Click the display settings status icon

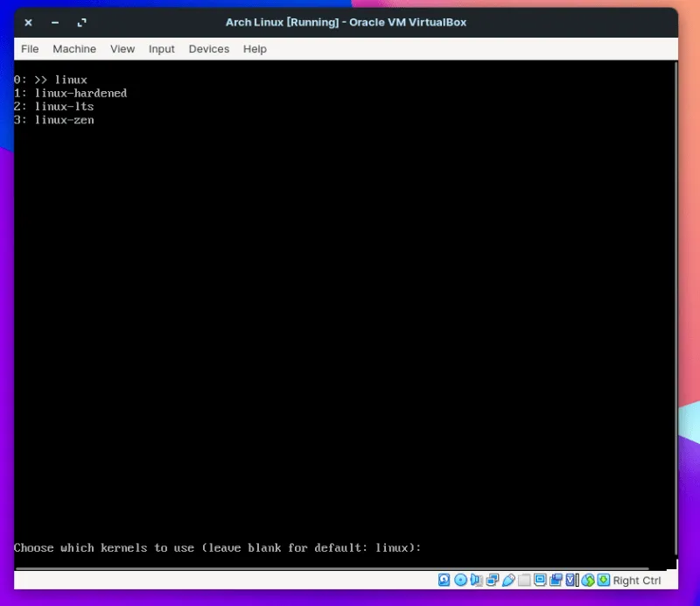tap(540, 580)
